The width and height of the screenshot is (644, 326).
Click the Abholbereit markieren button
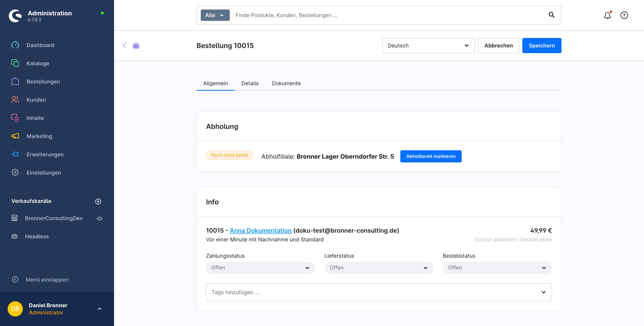tap(431, 156)
